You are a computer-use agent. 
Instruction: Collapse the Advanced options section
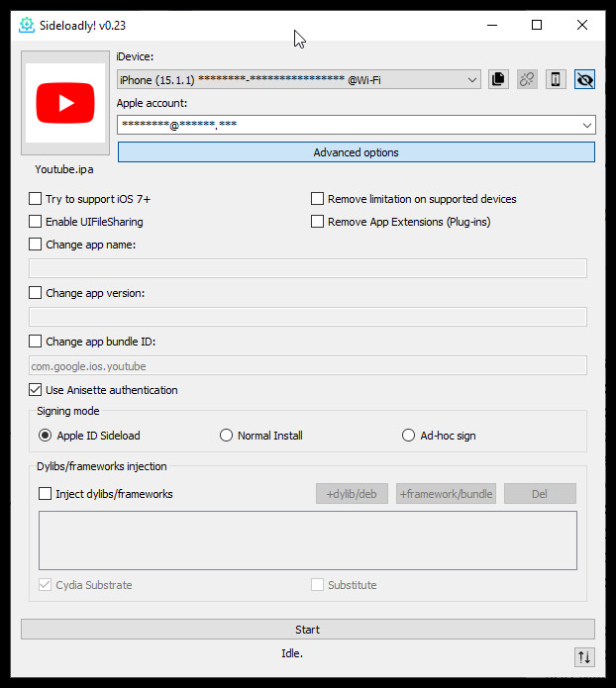[x=357, y=152]
